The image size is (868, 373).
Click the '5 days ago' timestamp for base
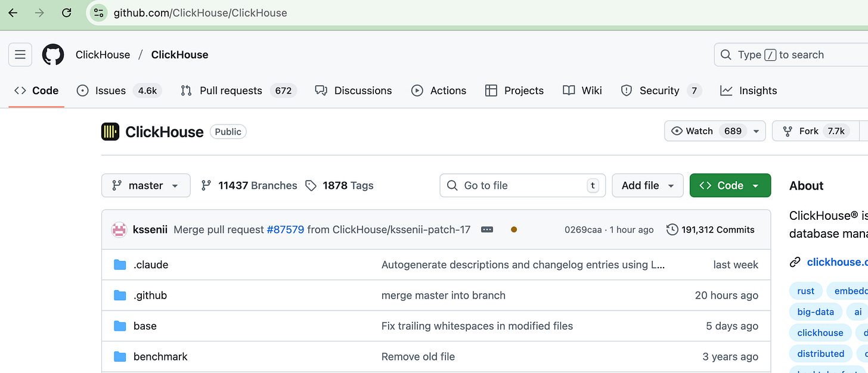(732, 326)
